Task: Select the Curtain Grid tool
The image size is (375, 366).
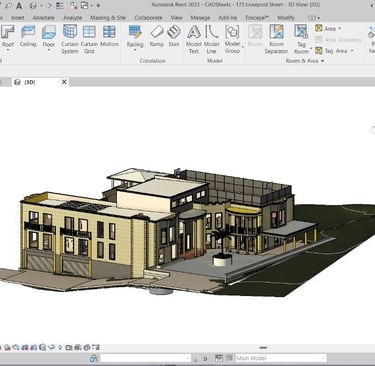Action: 89,39
